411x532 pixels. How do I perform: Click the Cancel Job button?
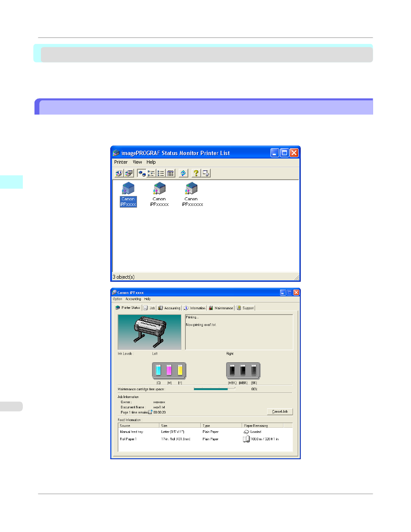coord(280,411)
